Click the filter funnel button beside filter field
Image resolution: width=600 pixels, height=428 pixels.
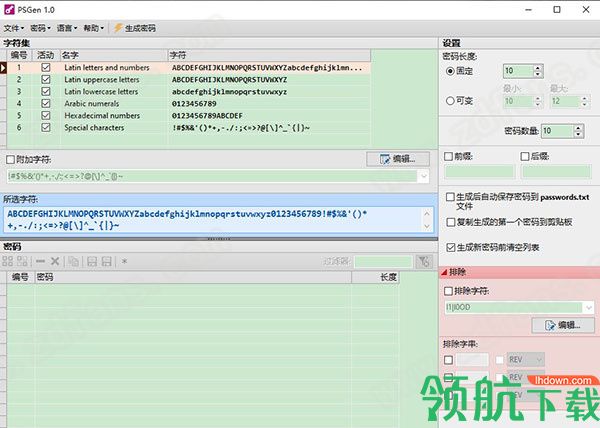tap(424, 262)
